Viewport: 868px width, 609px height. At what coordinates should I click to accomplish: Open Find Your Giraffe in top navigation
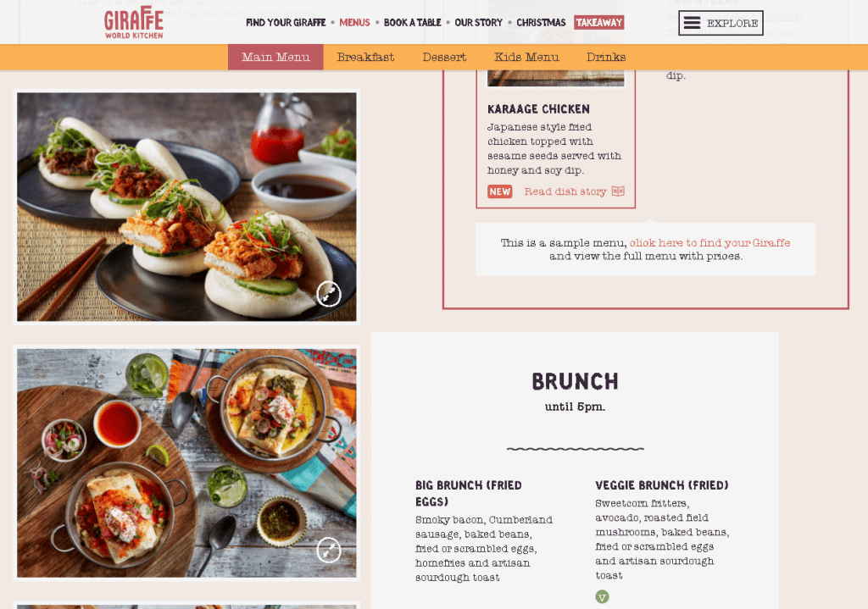[286, 23]
